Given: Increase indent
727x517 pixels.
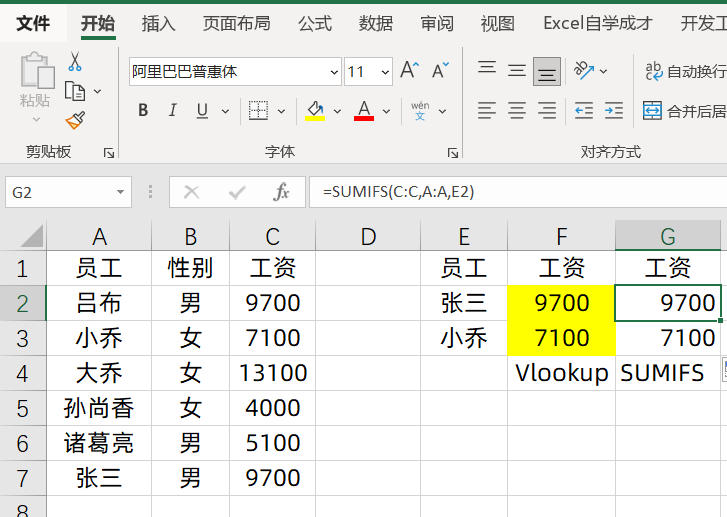Looking at the screenshot, I should pos(614,111).
